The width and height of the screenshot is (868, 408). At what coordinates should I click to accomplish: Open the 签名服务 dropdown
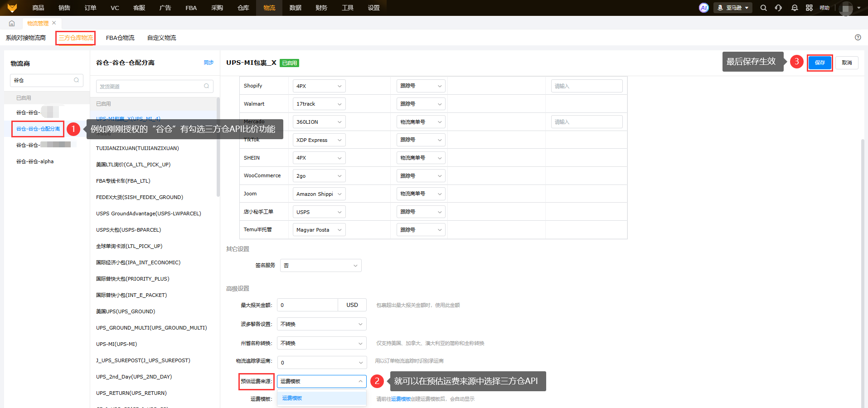(x=320, y=266)
